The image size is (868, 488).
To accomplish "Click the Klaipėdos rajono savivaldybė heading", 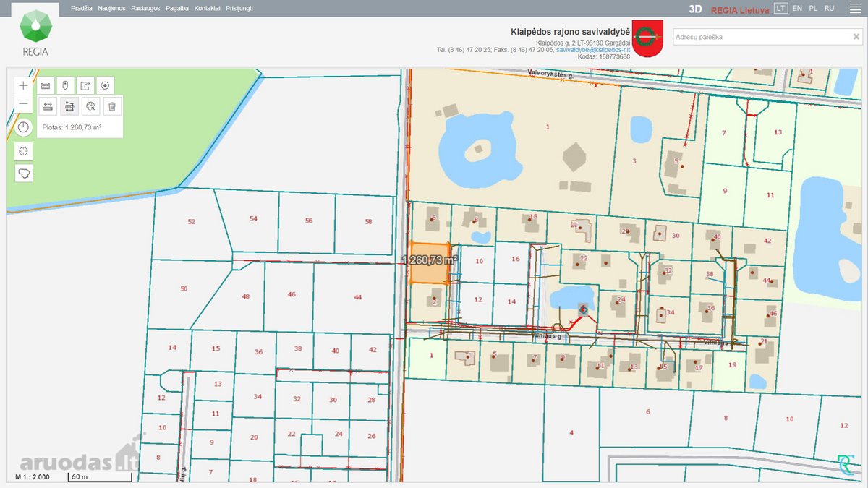I will tap(570, 33).
